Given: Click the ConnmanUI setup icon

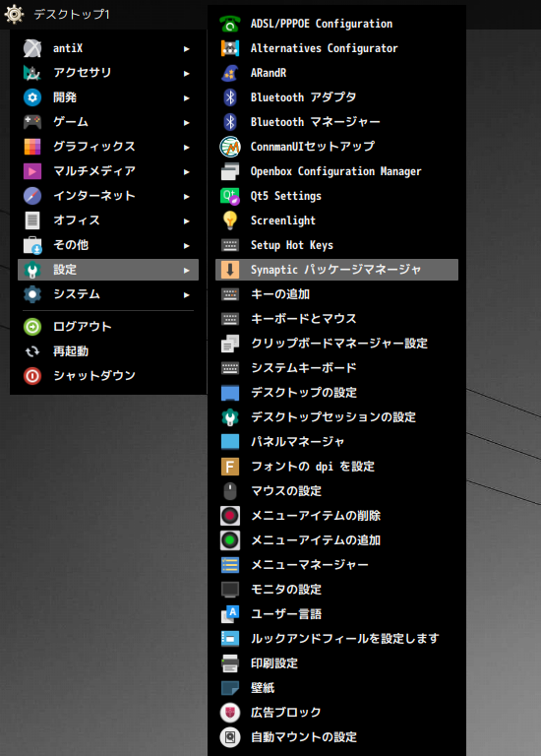Looking at the screenshot, I should pyautogui.click(x=230, y=147).
